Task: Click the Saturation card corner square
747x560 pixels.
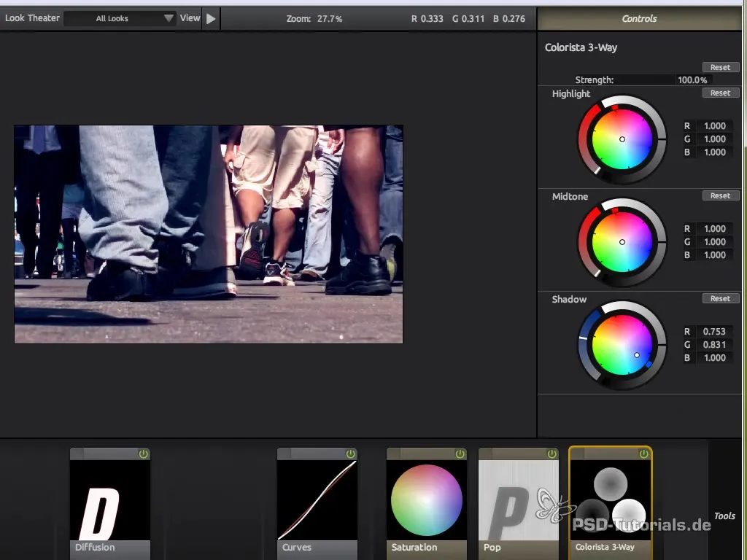Action: click(393, 454)
